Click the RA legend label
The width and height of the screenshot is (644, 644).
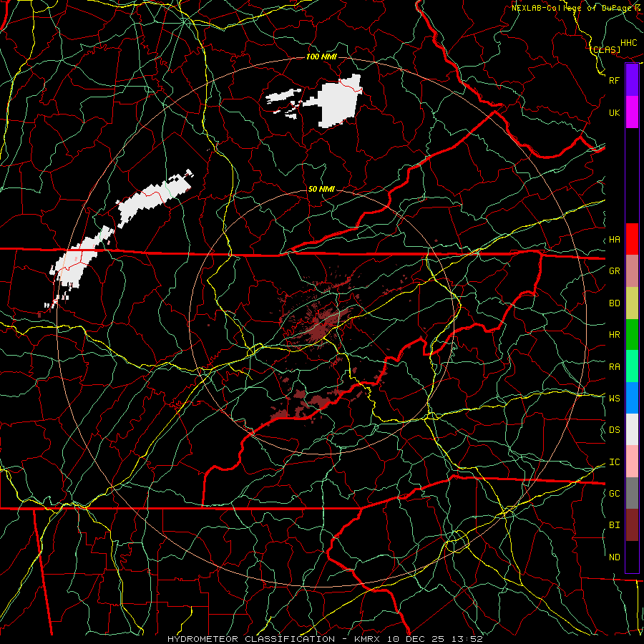click(615, 367)
